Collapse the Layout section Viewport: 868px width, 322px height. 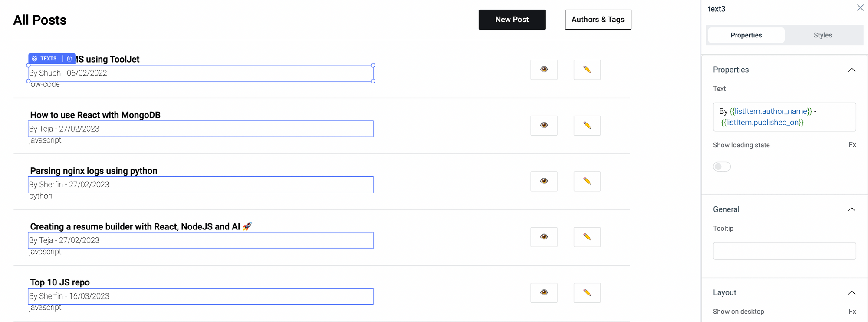(x=852, y=293)
